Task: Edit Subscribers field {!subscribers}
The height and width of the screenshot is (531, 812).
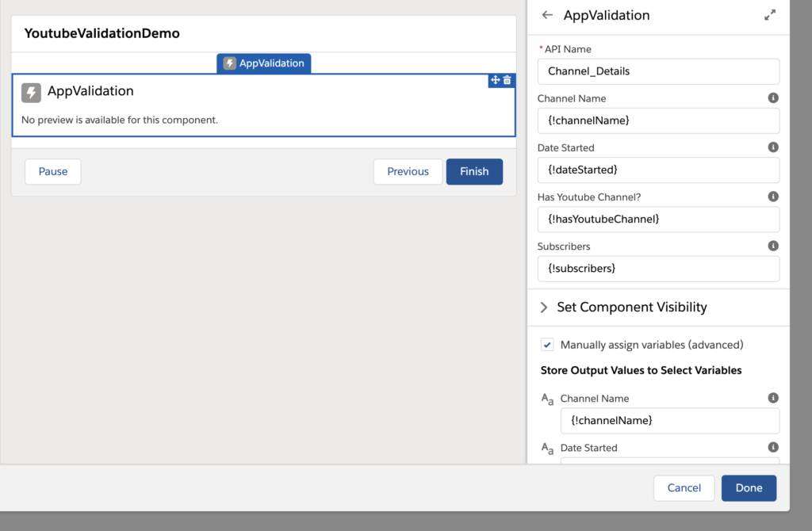Action: click(658, 268)
